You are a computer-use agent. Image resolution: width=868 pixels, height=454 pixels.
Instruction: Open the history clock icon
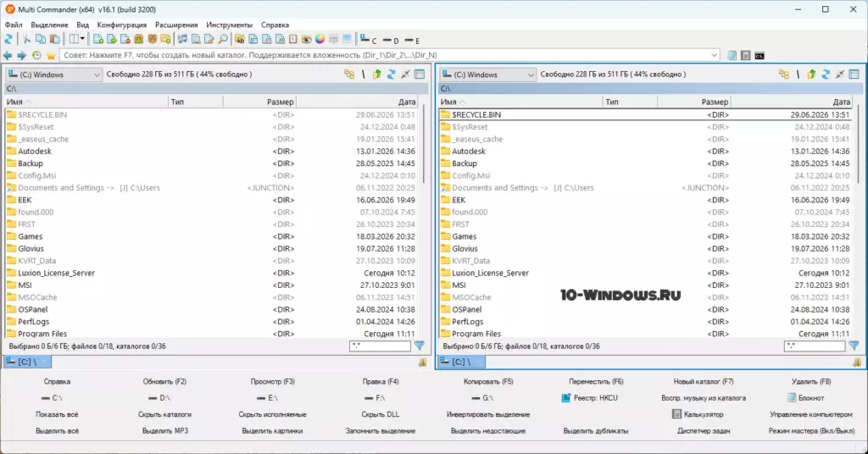pos(36,55)
